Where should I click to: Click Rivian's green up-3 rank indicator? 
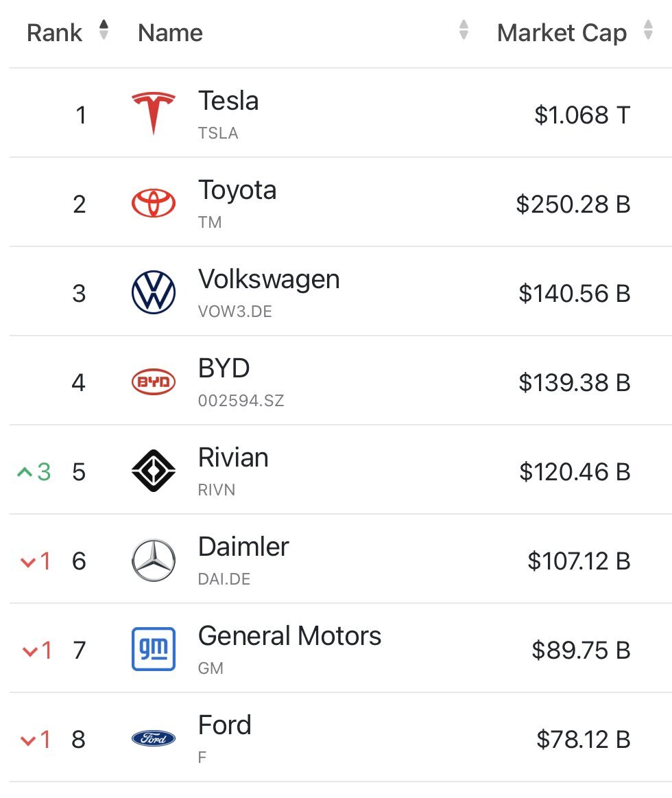pyautogui.click(x=34, y=472)
